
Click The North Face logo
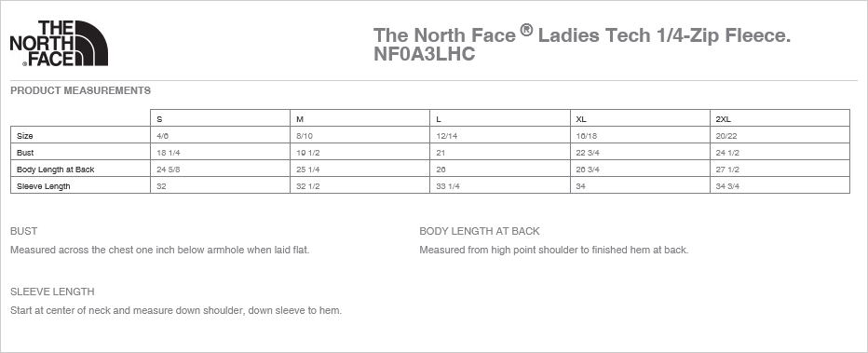point(59,43)
